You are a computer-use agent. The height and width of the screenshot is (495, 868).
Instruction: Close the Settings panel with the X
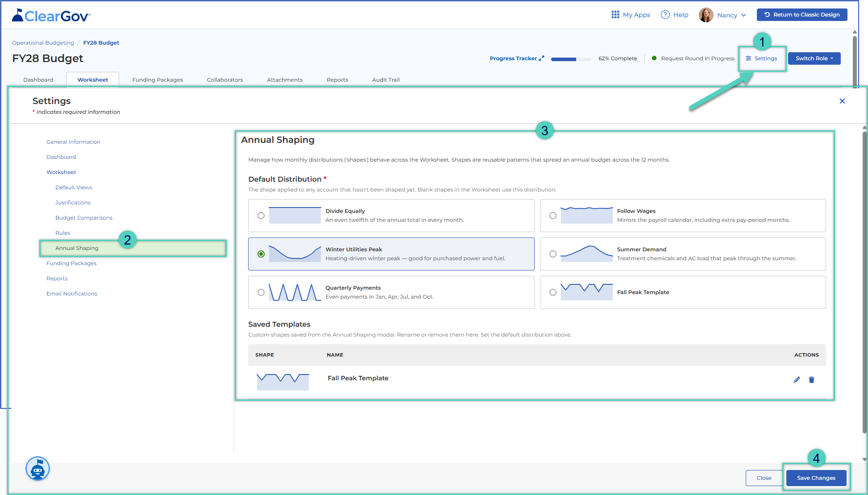842,101
